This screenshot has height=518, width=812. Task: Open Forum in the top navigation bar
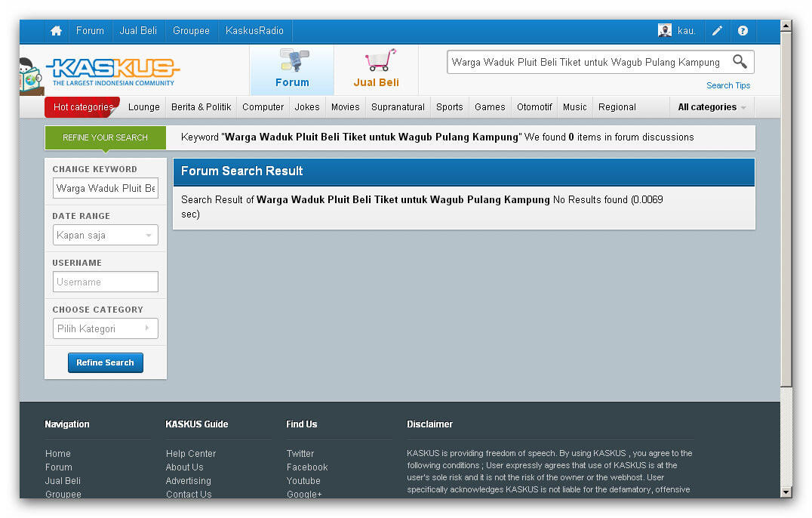[90, 31]
